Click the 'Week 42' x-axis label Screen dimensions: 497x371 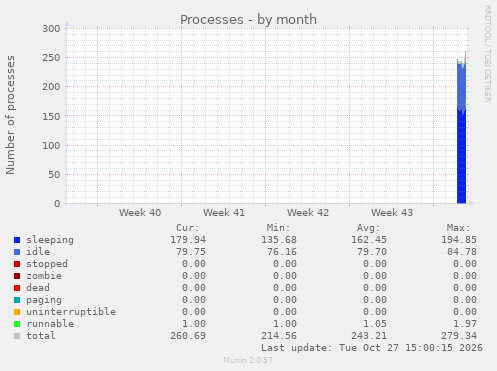[308, 213]
